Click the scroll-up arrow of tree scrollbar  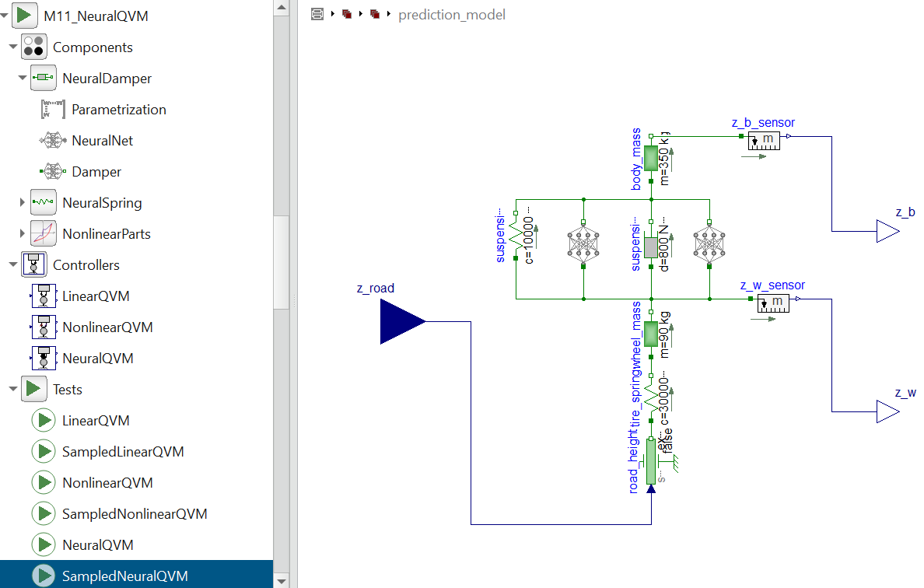pos(281,8)
